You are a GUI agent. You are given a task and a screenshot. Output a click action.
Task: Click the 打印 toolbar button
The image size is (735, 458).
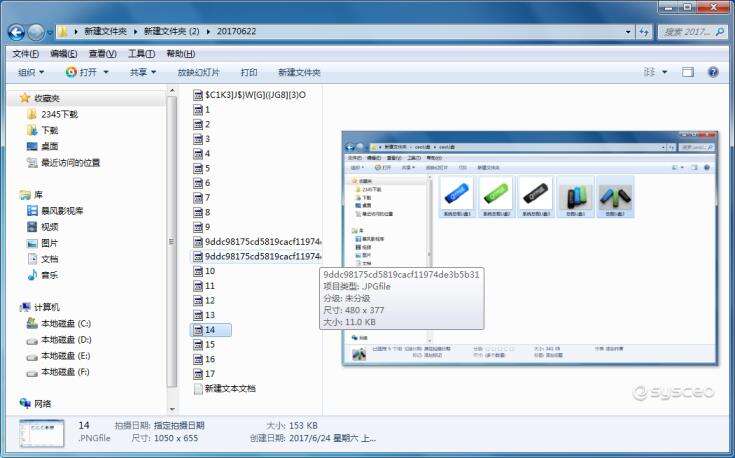[249, 72]
